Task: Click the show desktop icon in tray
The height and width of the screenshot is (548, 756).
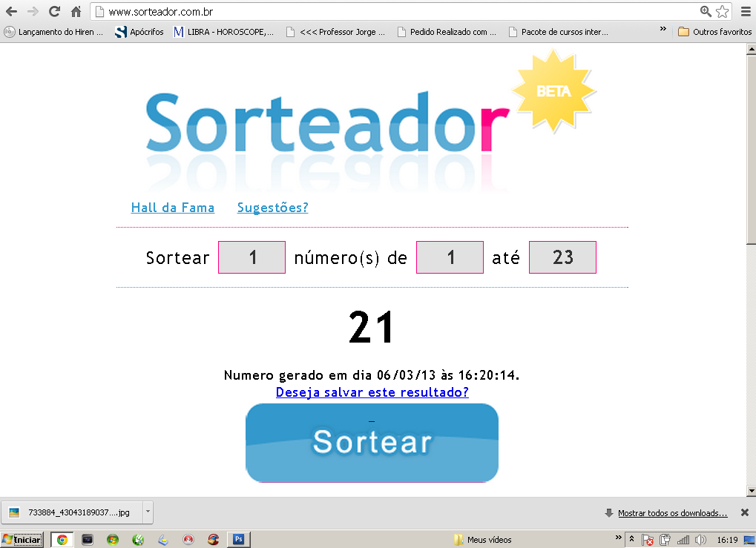Action: [749, 541]
